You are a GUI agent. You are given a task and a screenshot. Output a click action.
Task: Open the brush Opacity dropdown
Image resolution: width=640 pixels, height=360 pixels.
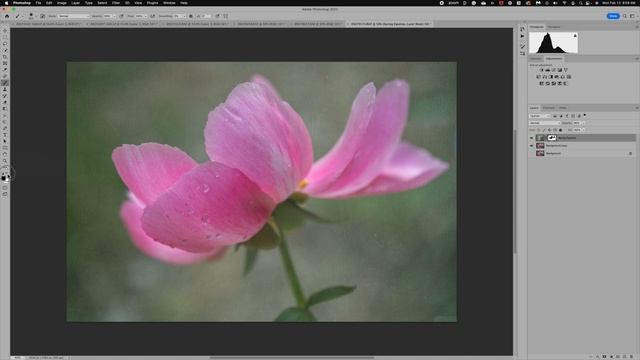tap(114, 16)
